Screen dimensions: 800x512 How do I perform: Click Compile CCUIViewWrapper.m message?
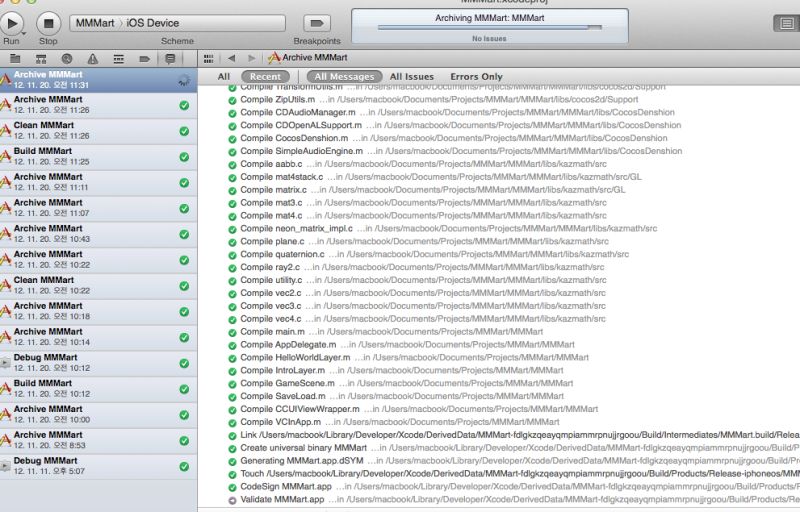(413, 409)
